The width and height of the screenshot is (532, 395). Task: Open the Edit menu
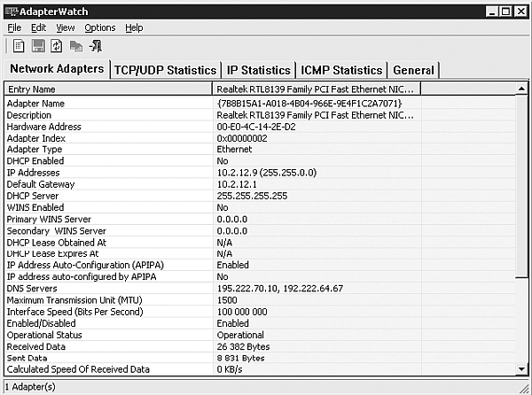coord(39,27)
